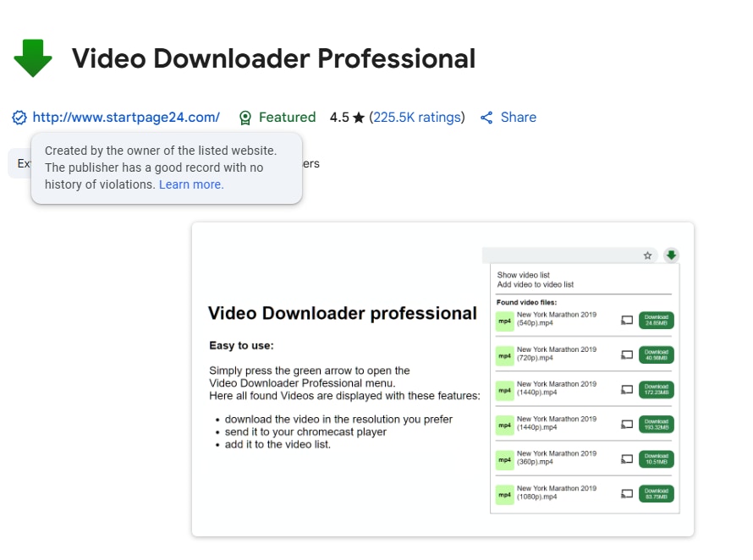
Task: Click mp4 file icon for 1080p video
Action: [x=505, y=495]
